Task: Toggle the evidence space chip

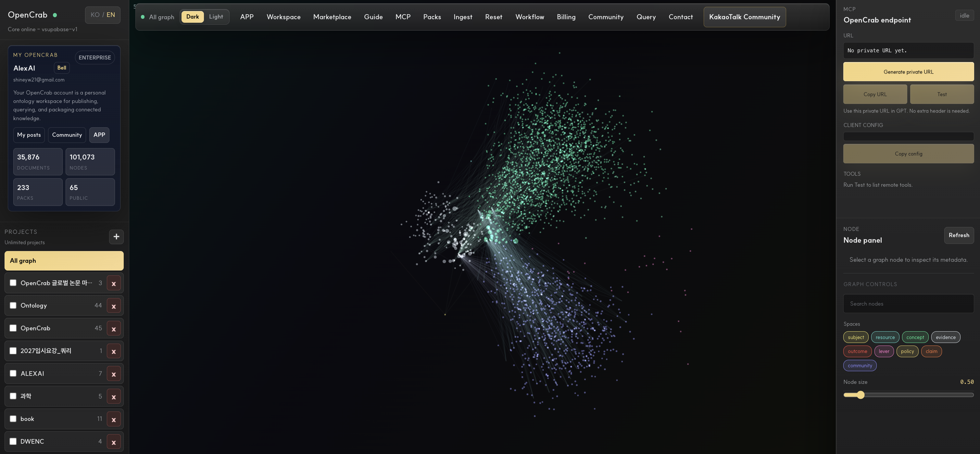Action: pos(945,337)
